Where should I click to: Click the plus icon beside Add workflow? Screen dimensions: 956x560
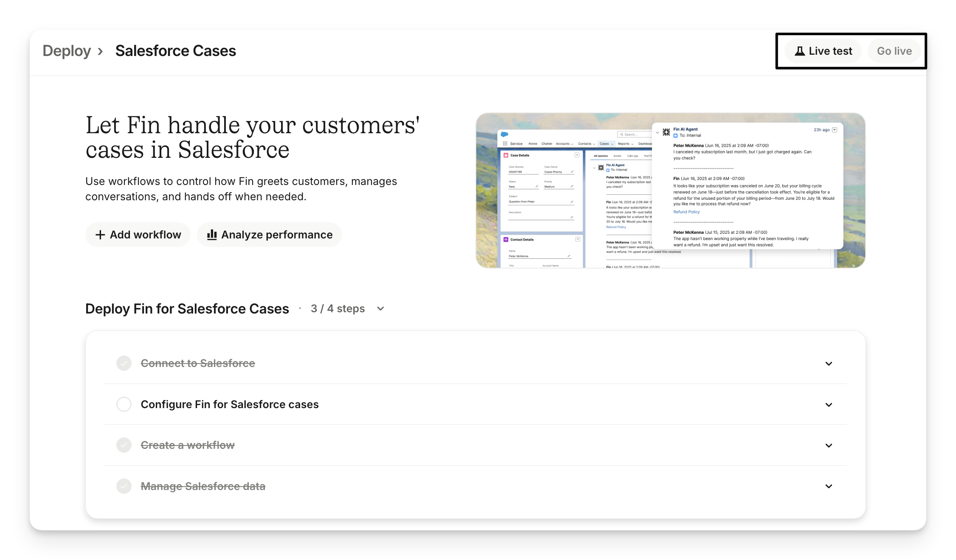click(100, 235)
